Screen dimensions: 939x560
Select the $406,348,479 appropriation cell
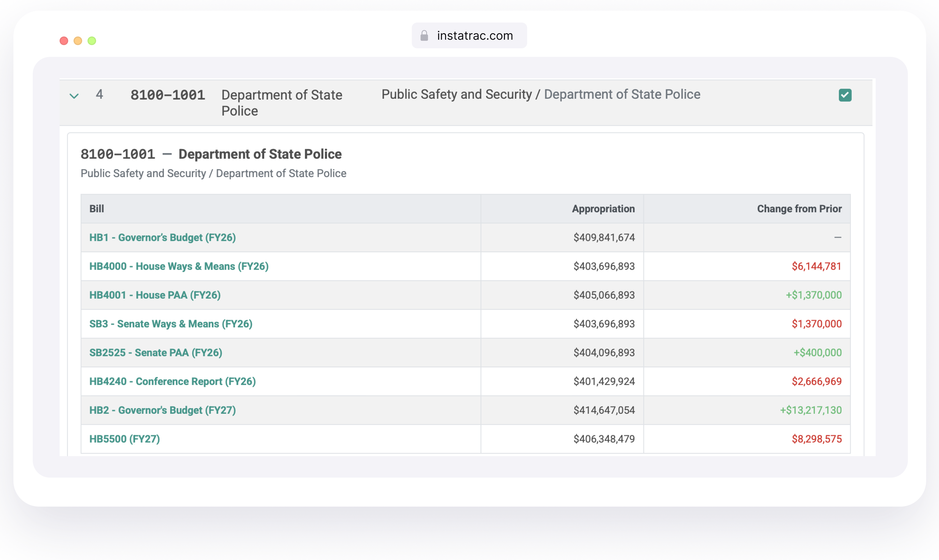(562, 439)
